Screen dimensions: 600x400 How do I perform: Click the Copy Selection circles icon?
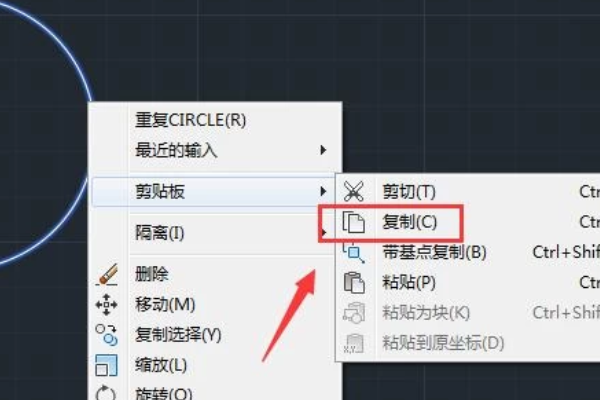click(106, 335)
